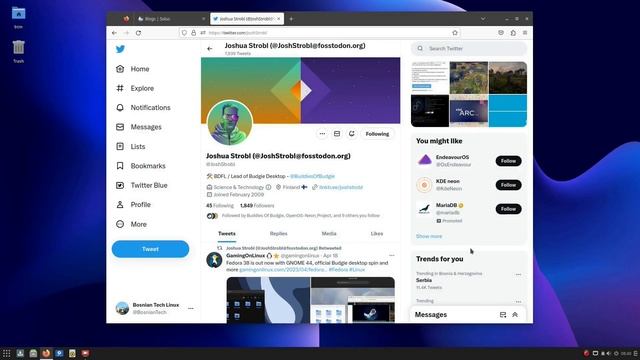This screenshot has width=640, height=360.
Task: Open Profile from the sidebar
Action: [x=133, y=204]
